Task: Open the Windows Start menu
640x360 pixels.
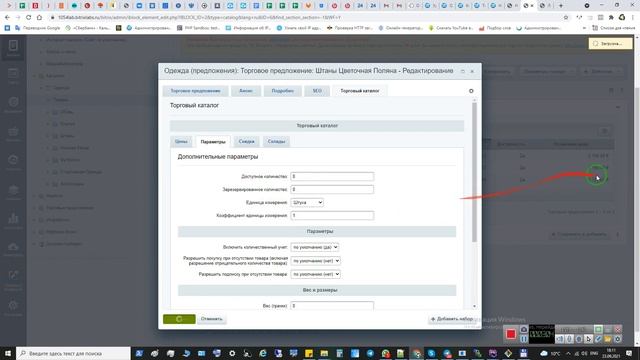Action: [x=8, y=353]
